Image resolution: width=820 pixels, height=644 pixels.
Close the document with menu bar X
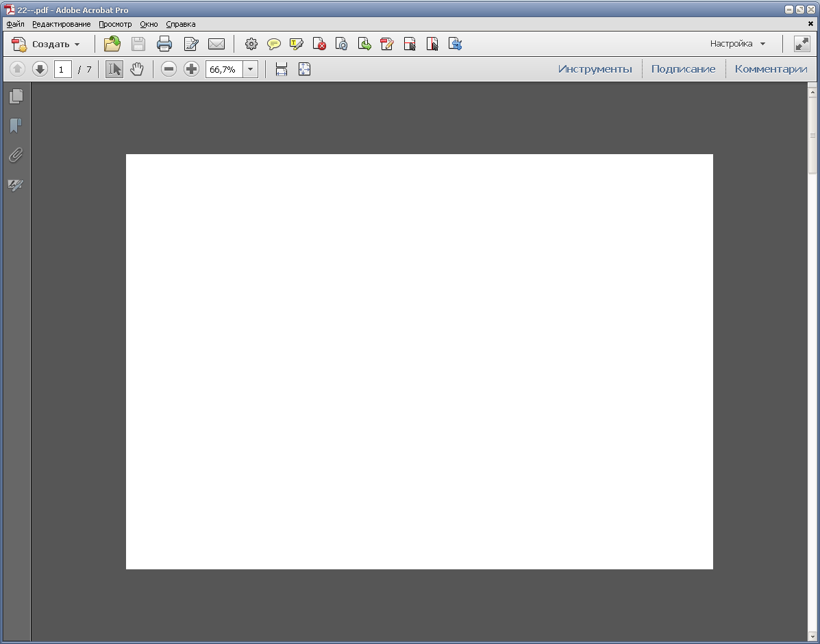810,24
